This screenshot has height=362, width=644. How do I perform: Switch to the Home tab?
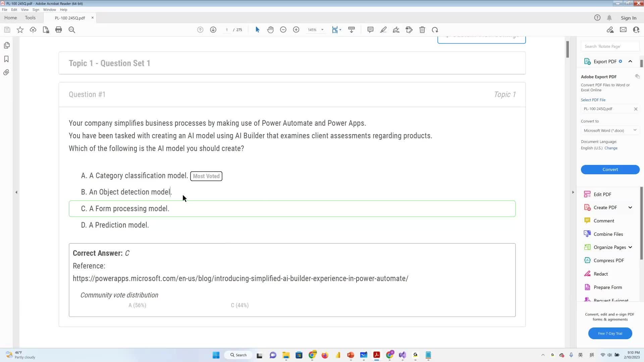[11, 18]
